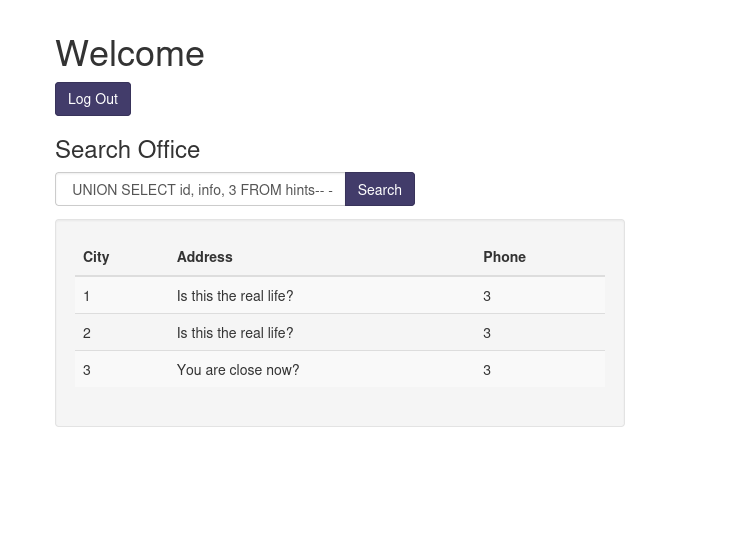Click phone value in second row

click(x=487, y=333)
